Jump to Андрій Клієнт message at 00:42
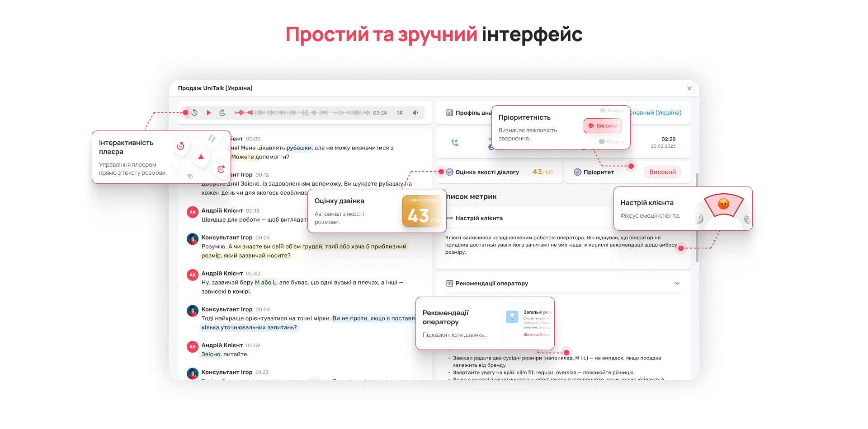 (253, 274)
